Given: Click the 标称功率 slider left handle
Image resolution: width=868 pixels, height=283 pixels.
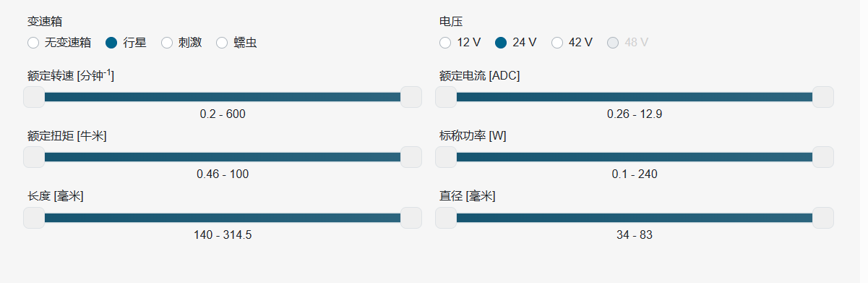Looking at the screenshot, I should click(446, 157).
